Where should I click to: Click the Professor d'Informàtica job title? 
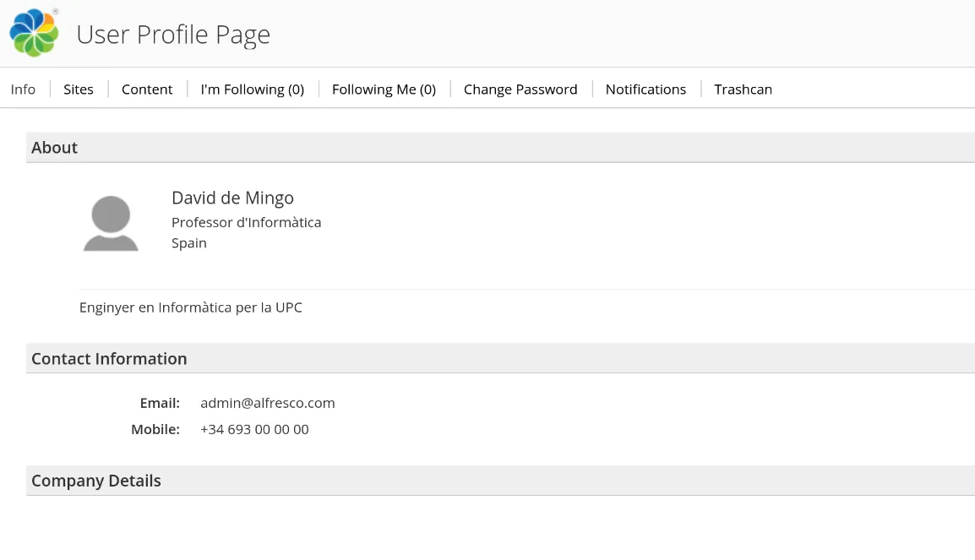pyautogui.click(x=246, y=222)
